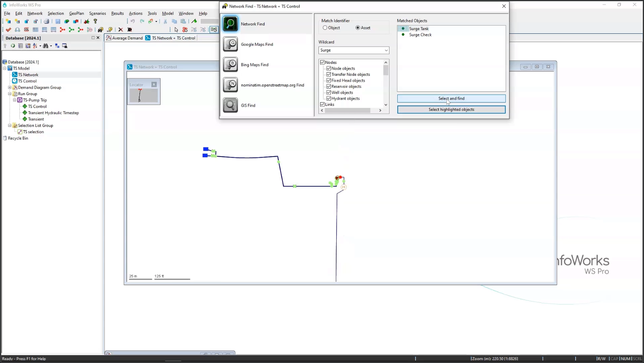Click the binoculars search icon in Database panel

tap(45, 46)
